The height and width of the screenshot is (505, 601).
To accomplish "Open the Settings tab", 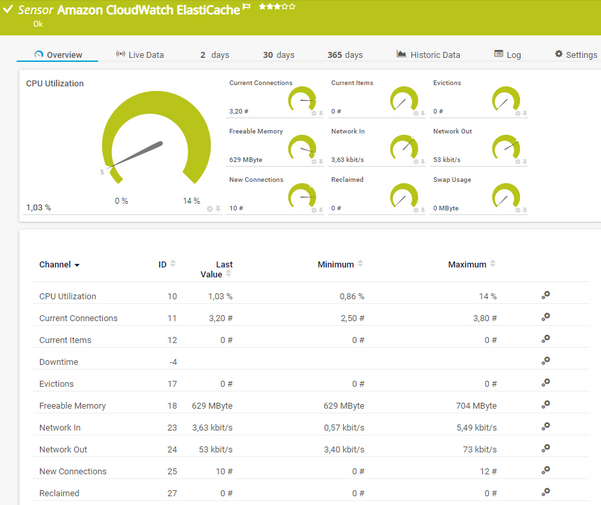I will 576,55.
